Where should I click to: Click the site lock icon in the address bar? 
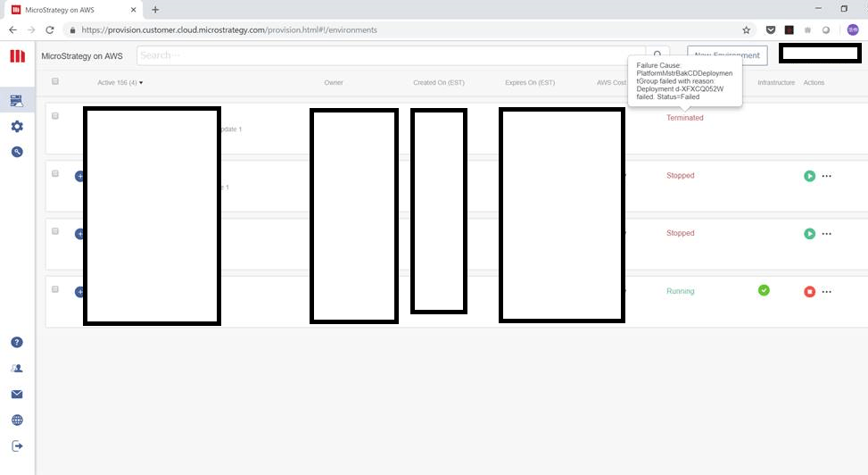pos(72,30)
